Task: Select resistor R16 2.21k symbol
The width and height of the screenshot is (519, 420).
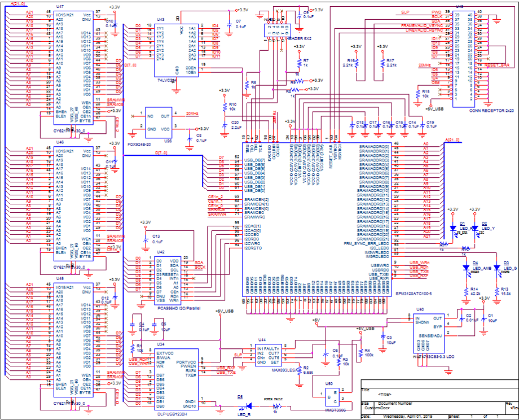Action: click(357, 64)
